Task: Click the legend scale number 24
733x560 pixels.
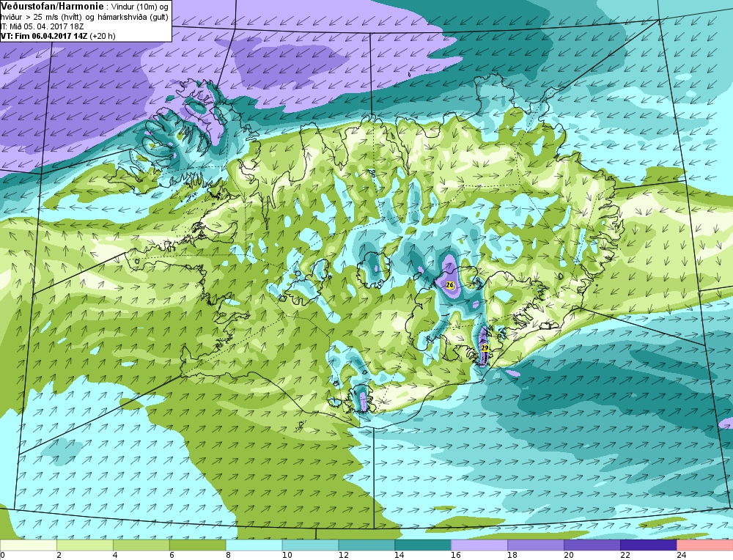Action: [x=682, y=556]
